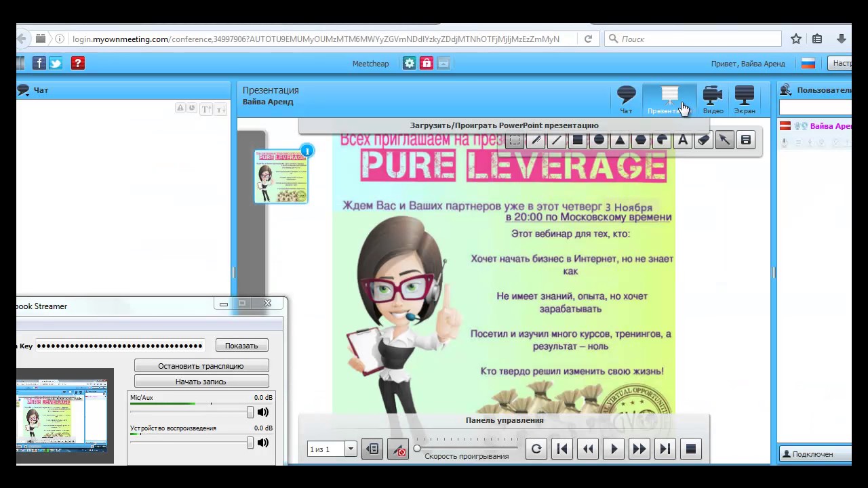This screenshot has width=868, height=488.
Task: Select the hexagon shape tool
Action: pos(641,140)
